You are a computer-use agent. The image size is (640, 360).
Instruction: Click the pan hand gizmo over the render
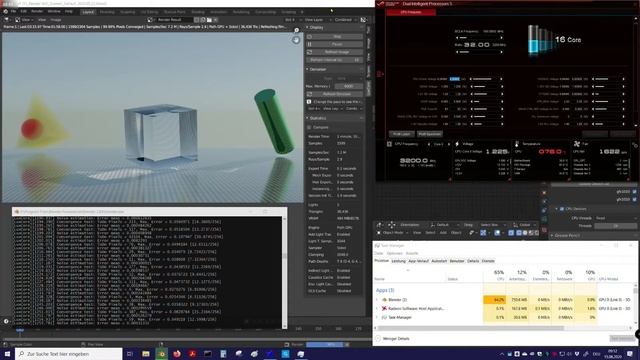point(296,40)
